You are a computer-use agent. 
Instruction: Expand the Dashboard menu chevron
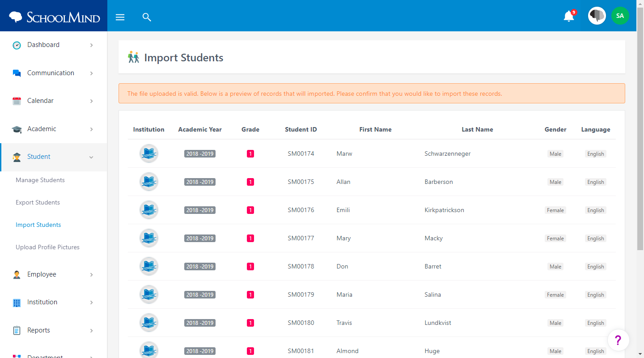point(91,45)
